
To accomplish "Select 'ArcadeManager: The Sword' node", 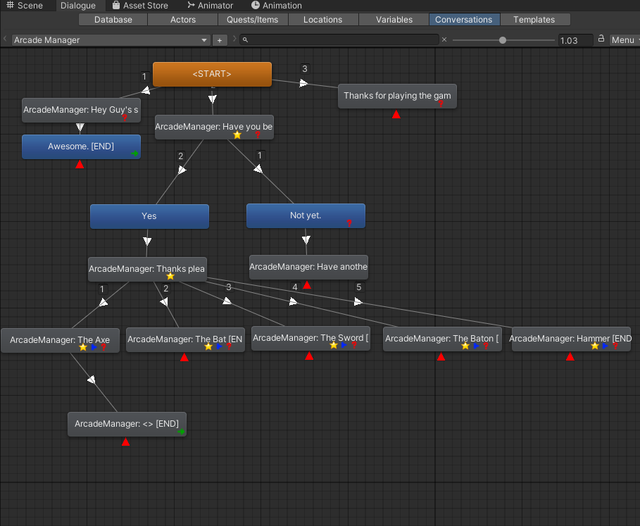I will click(x=311, y=338).
